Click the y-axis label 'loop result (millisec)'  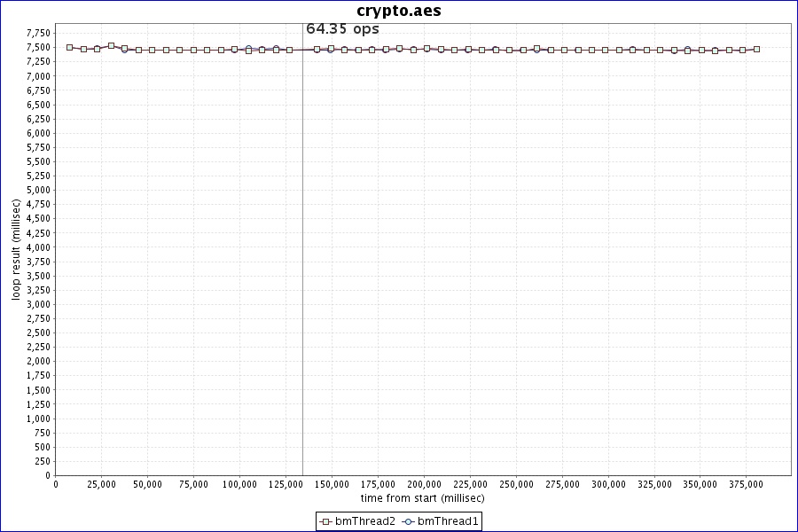16,248
